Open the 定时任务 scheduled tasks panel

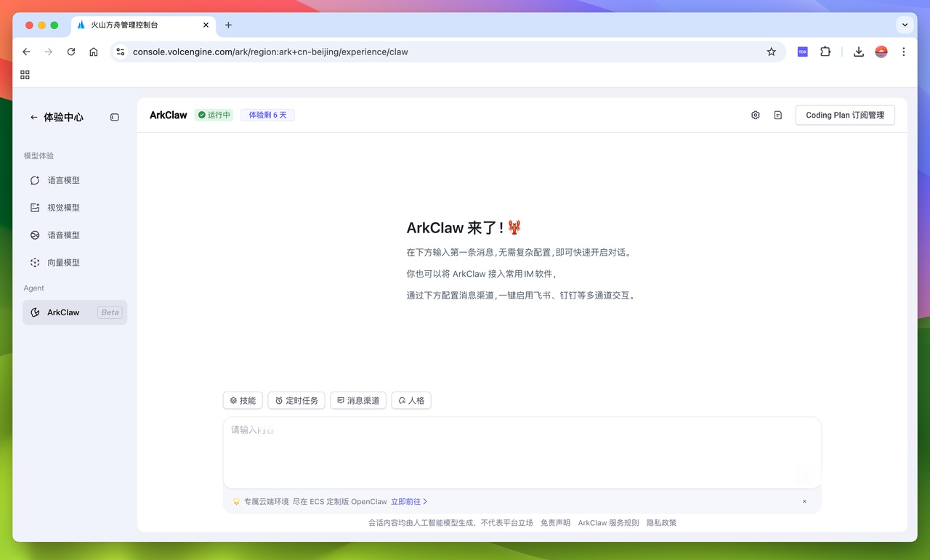point(296,400)
